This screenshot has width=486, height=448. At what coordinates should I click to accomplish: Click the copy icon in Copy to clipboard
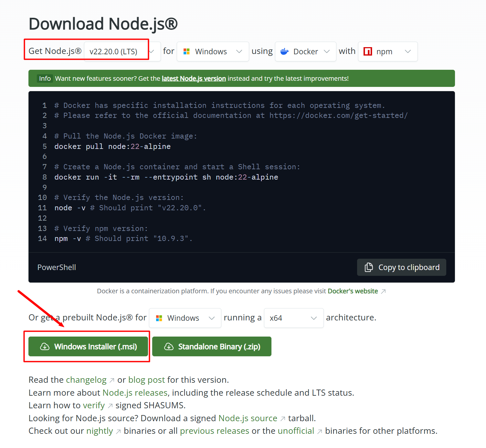click(x=369, y=267)
